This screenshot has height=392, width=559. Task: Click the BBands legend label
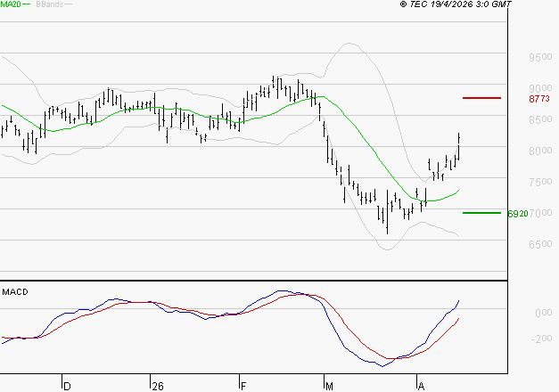click(49, 4)
